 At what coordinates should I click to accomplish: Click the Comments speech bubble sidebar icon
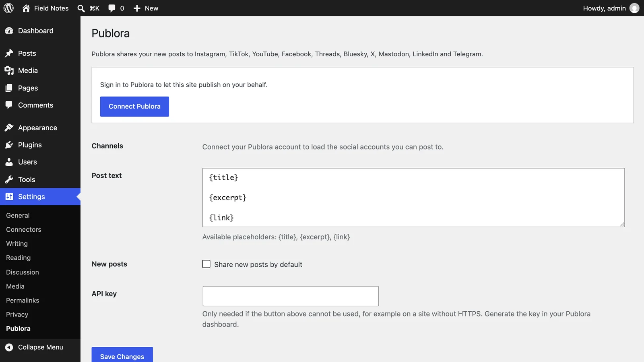pyautogui.click(x=9, y=105)
